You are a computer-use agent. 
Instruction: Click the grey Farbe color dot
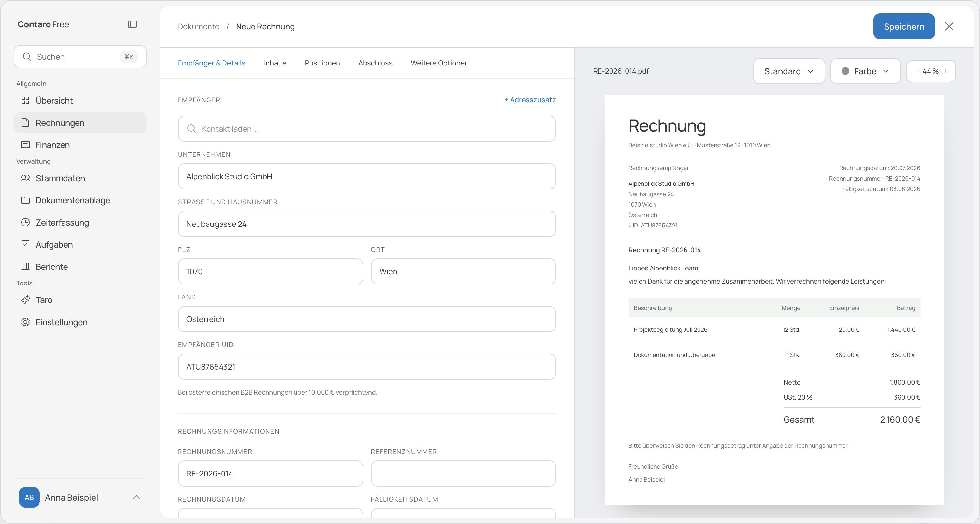tap(845, 71)
